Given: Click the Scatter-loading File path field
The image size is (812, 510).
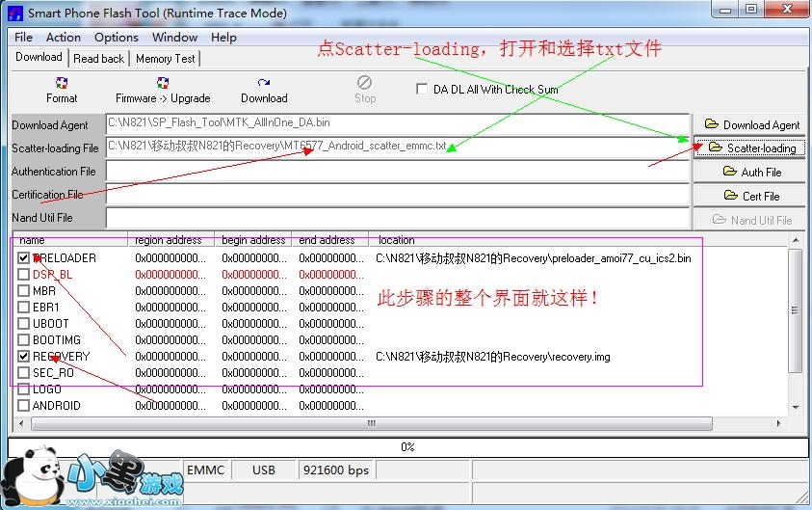Looking at the screenshot, I should click(397, 148).
